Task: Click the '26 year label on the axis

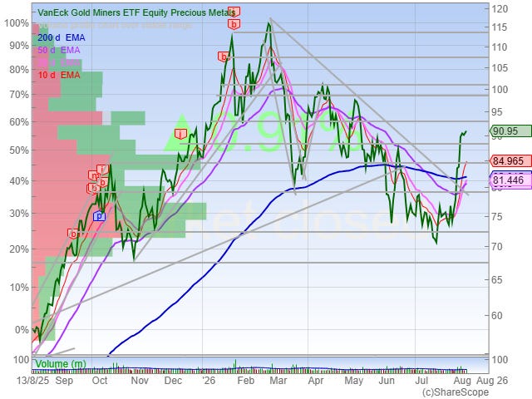Action: tap(209, 381)
